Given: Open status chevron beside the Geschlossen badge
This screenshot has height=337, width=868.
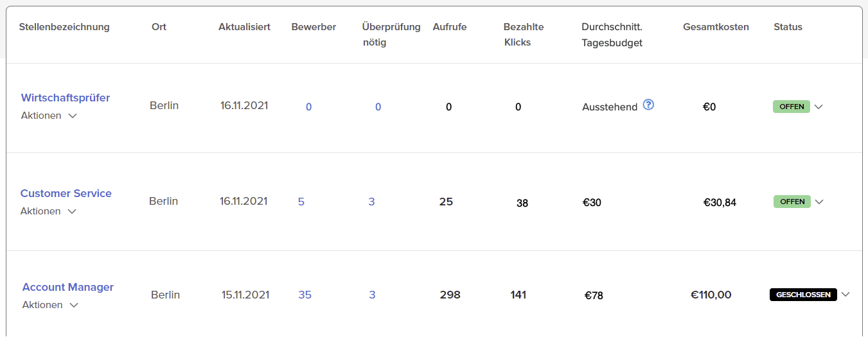Looking at the screenshot, I should (x=846, y=295).
